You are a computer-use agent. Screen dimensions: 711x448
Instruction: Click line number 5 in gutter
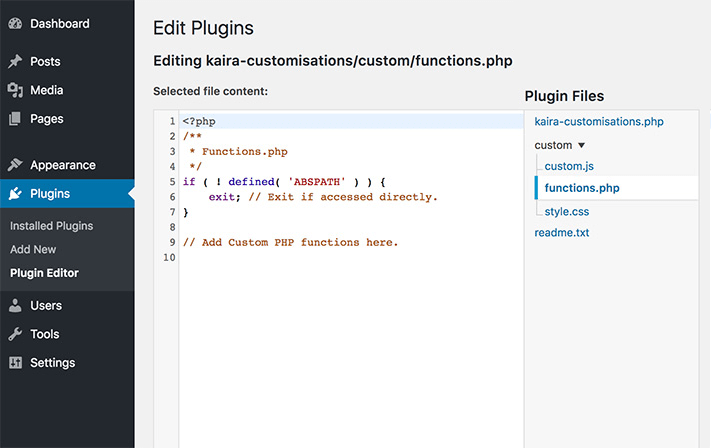[x=172, y=182]
